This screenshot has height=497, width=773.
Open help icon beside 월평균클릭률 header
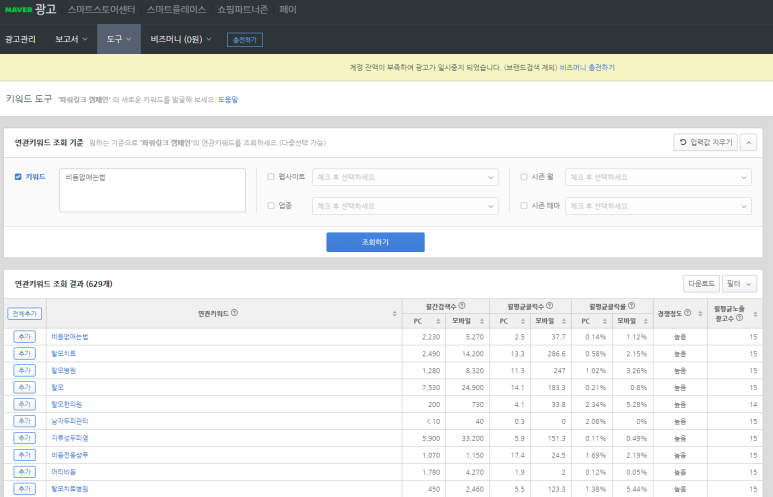[632, 306]
